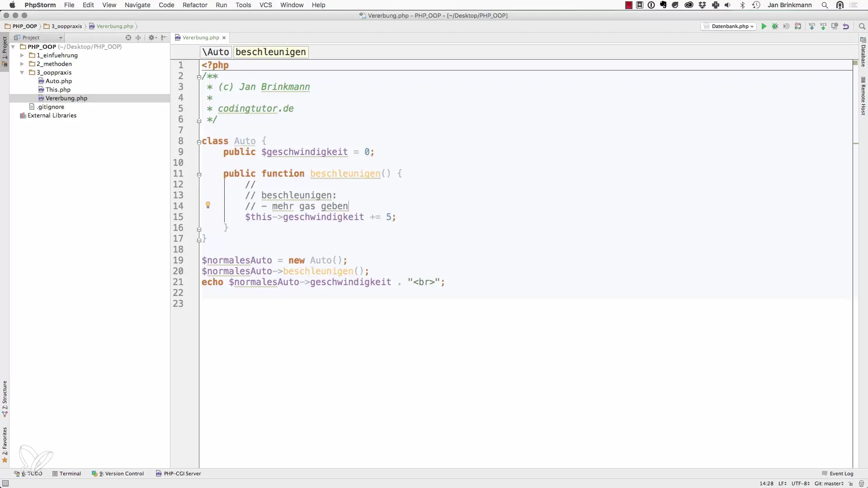The image size is (868, 488).
Task: Toggle the 1: Project side tab
Action: (5, 51)
